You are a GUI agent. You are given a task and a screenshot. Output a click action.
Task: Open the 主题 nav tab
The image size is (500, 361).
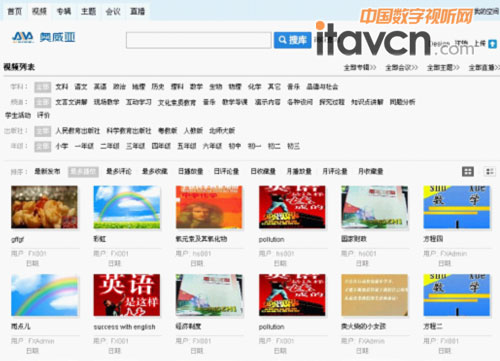pos(88,11)
